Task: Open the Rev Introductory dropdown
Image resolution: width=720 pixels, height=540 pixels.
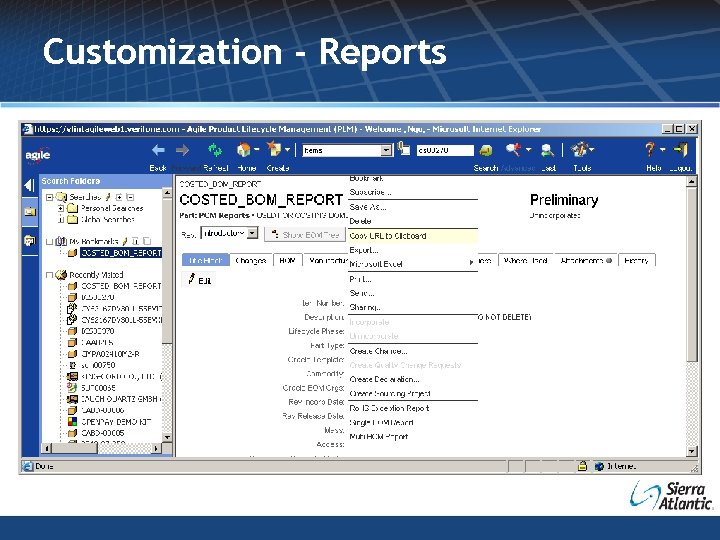Action: pos(252,233)
